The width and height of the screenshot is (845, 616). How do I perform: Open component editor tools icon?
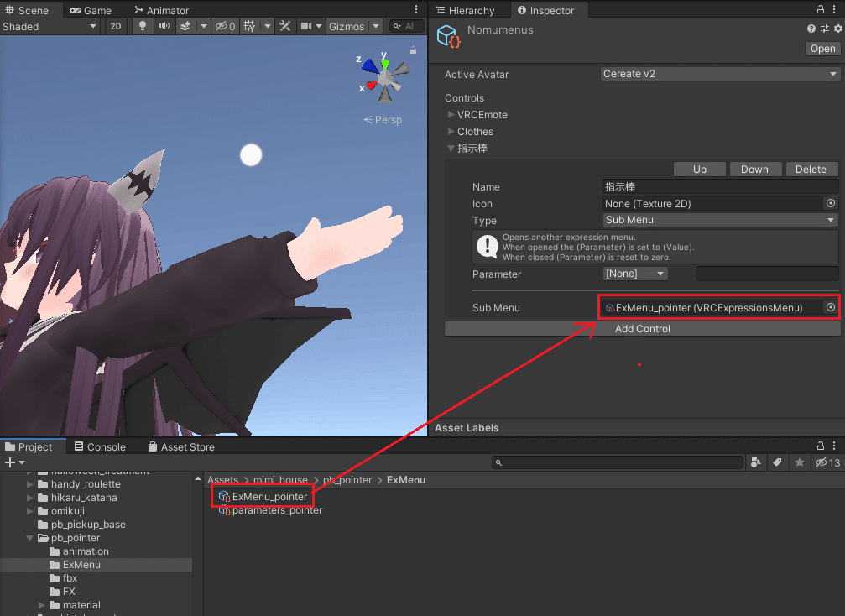point(285,26)
